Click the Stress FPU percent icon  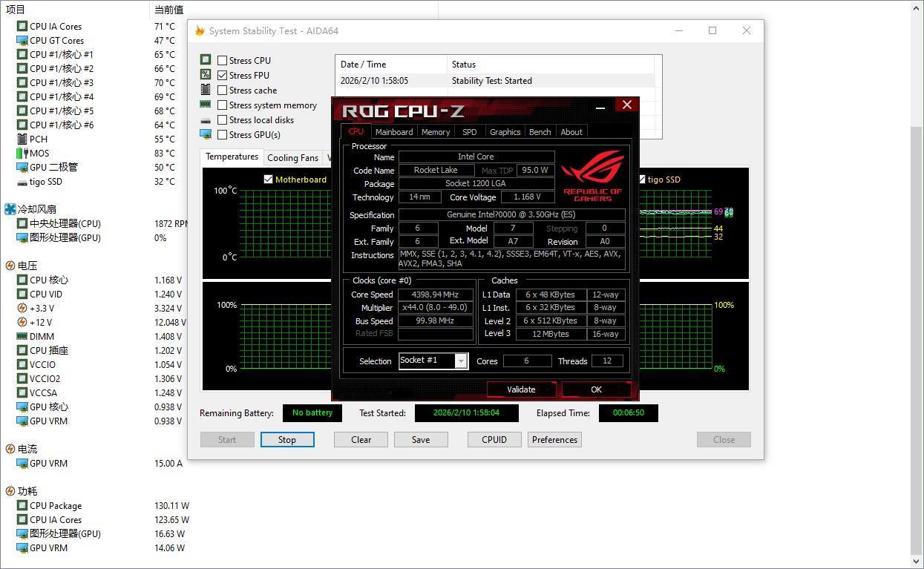[x=206, y=75]
